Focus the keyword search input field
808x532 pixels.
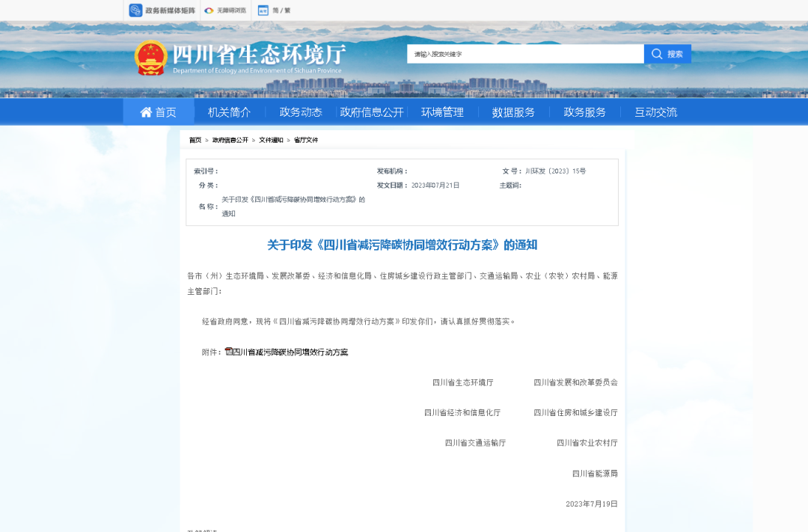click(525, 54)
